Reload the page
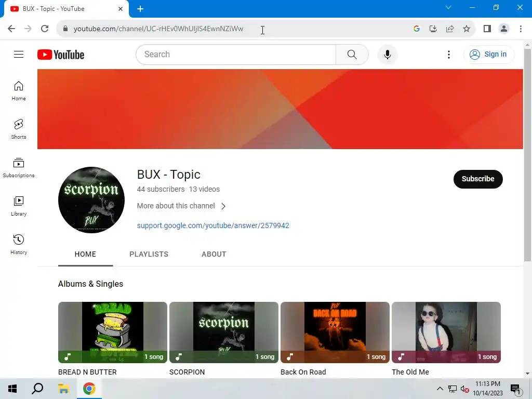 point(45,29)
